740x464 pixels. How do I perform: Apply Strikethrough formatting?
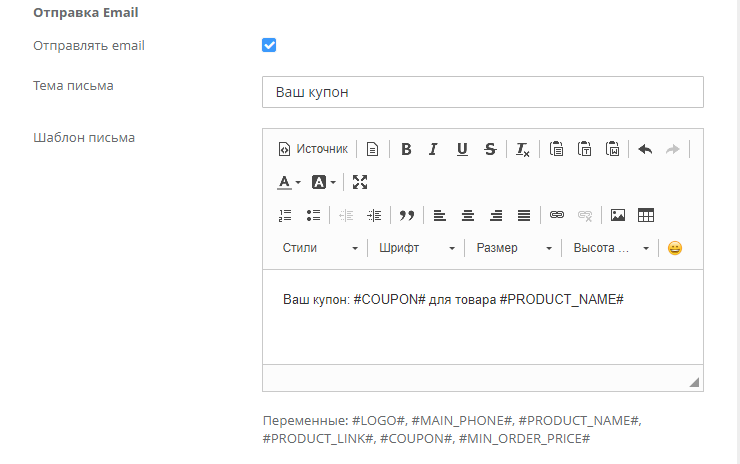(x=490, y=149)
